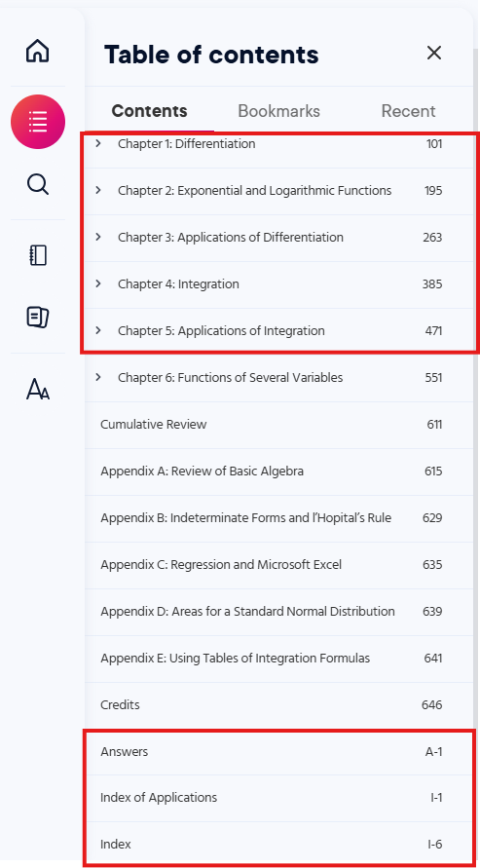Viewport: 480px width, 868px height.
Task: Switch to the Bookmarks tab
Action: pyautogui.click(x=278, y=111)
